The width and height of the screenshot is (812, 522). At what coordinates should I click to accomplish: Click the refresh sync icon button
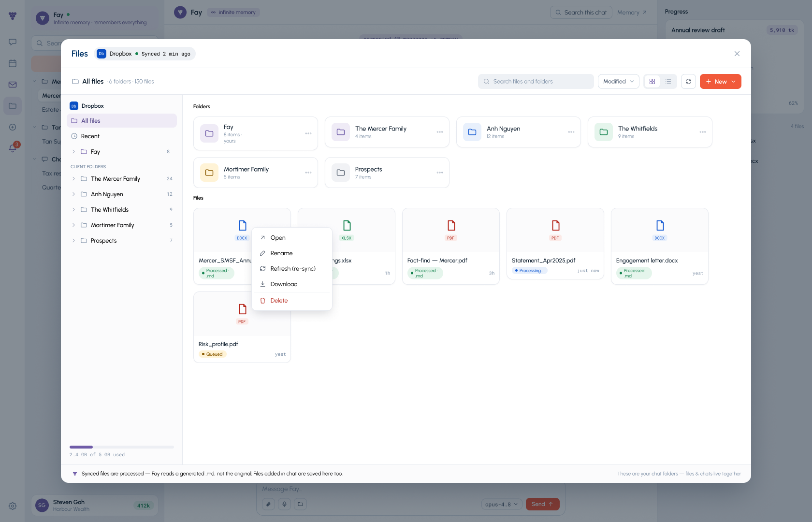point(688,82)
